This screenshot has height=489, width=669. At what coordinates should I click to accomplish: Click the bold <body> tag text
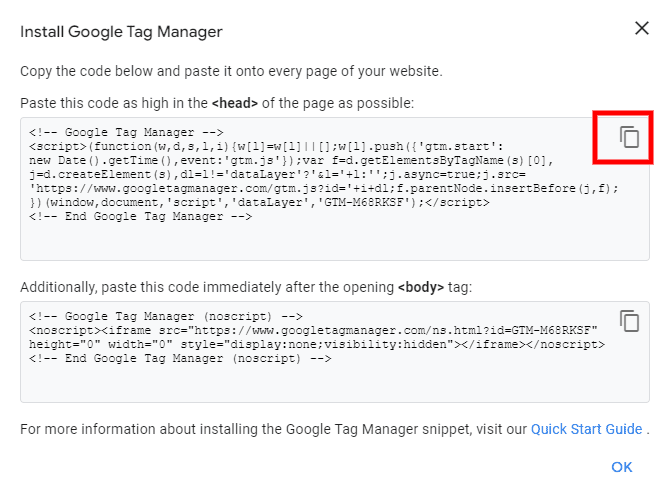[421, 287]
